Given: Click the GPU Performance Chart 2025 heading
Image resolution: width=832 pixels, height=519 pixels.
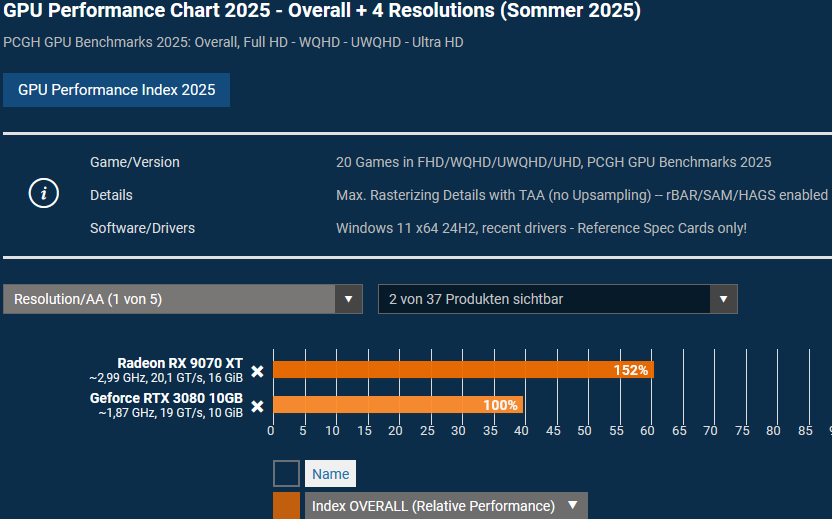Looking at the screenshot, I should pyautogui.click(x=322, y=10).
